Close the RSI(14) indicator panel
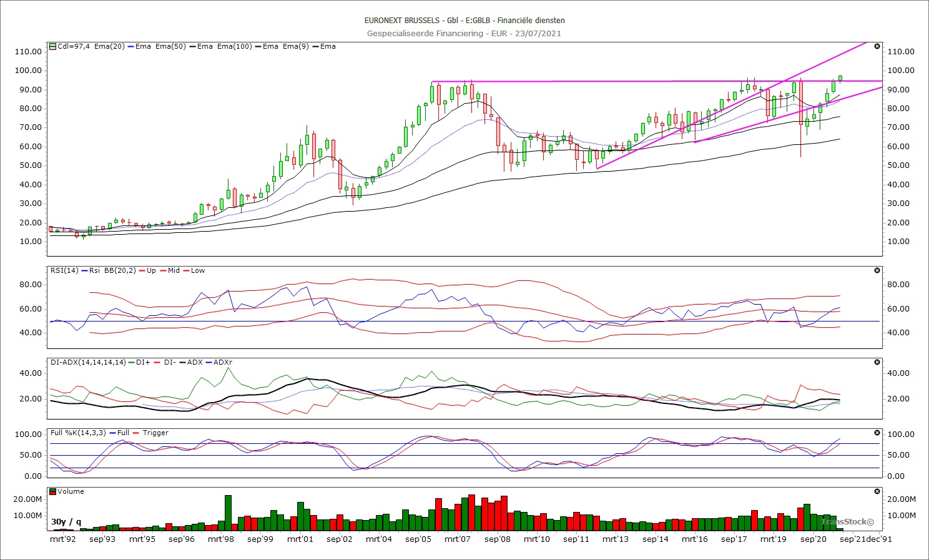The width and height of the screenshot is (929, 560). [x=877, y=270]
